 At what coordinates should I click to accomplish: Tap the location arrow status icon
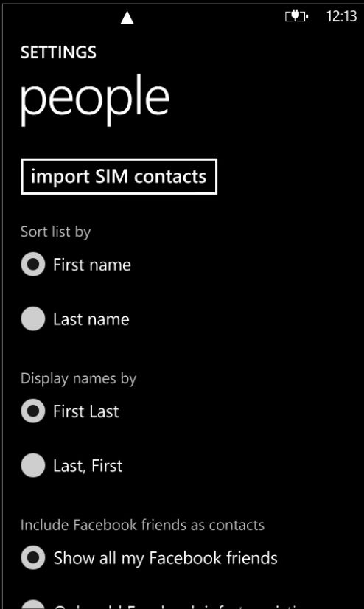coord(127,18)
